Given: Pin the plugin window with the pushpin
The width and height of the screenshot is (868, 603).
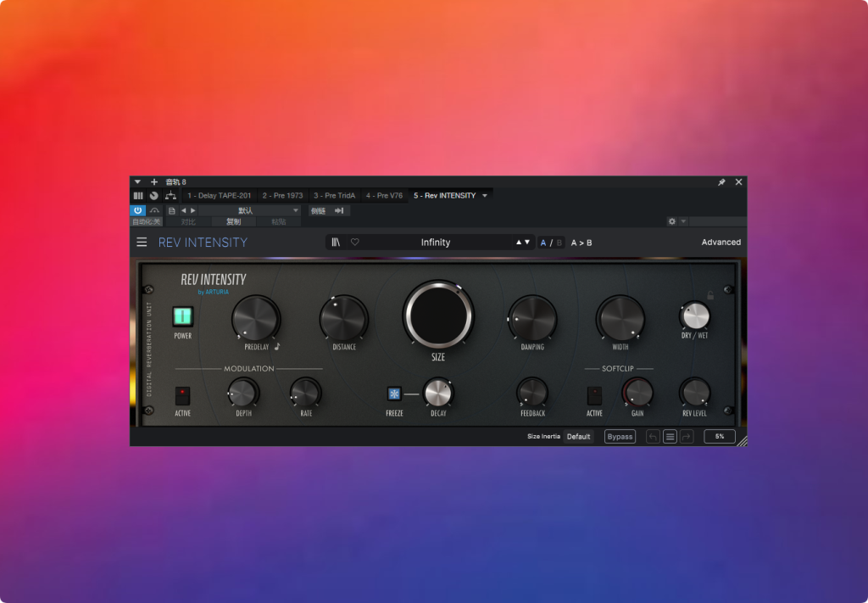Looking at the screenshot, I should (x=721, y=182).
